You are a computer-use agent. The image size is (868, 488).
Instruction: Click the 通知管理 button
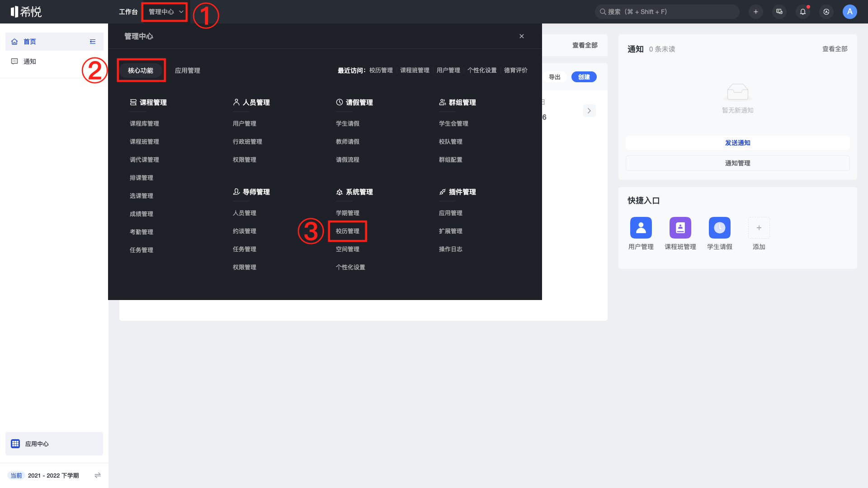point(738,163)
